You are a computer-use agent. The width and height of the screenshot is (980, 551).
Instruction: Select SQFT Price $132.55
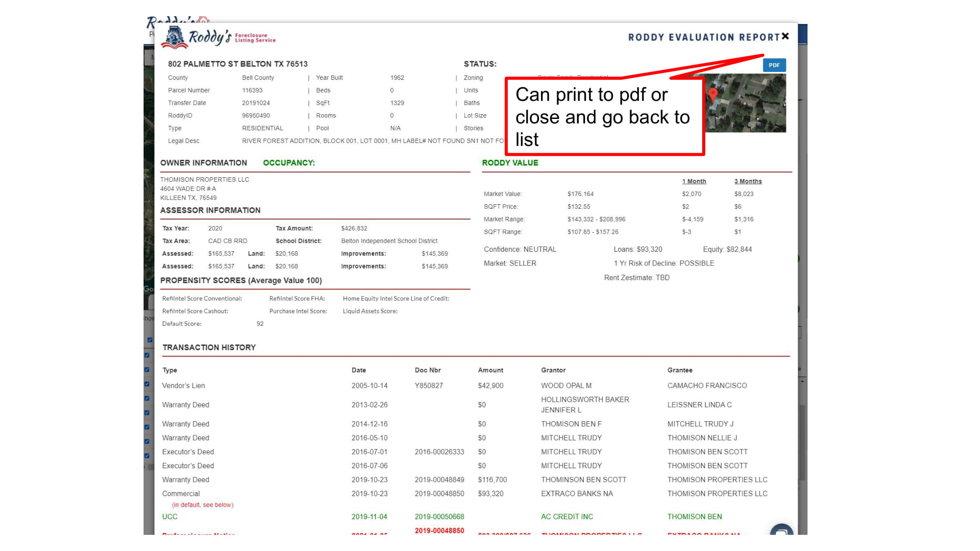click(579, 207)
